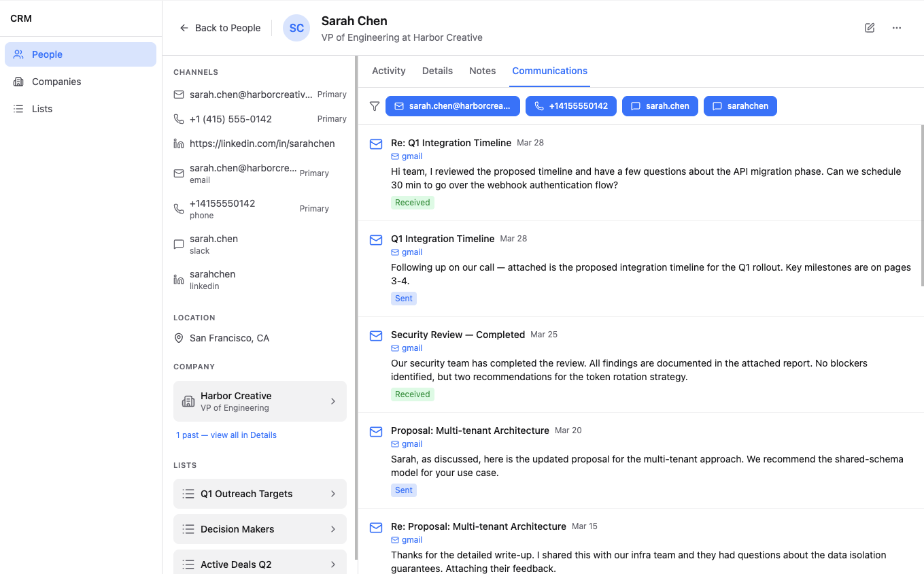Click the edit pencil icon for Sarah Chen

[870, 28]
